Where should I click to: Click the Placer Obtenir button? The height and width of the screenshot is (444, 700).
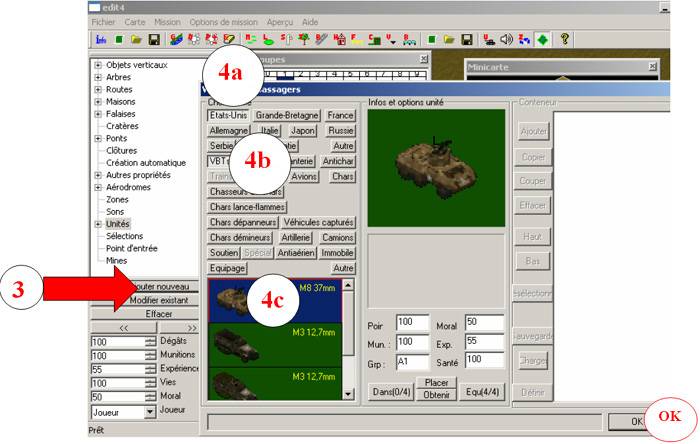point(437,388)
